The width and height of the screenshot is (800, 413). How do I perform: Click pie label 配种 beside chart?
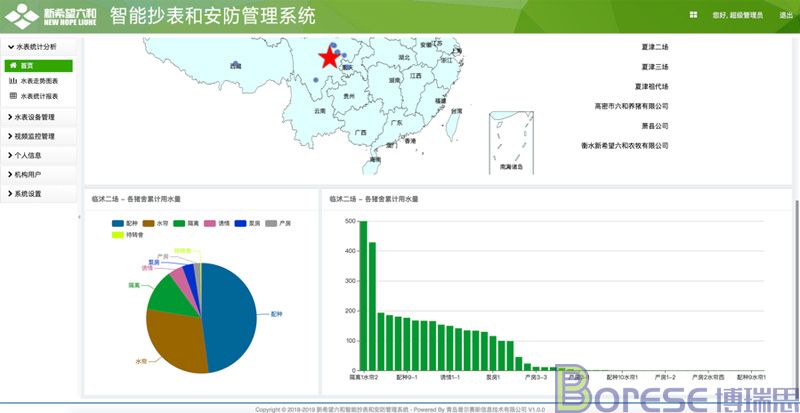click(276, 314)
